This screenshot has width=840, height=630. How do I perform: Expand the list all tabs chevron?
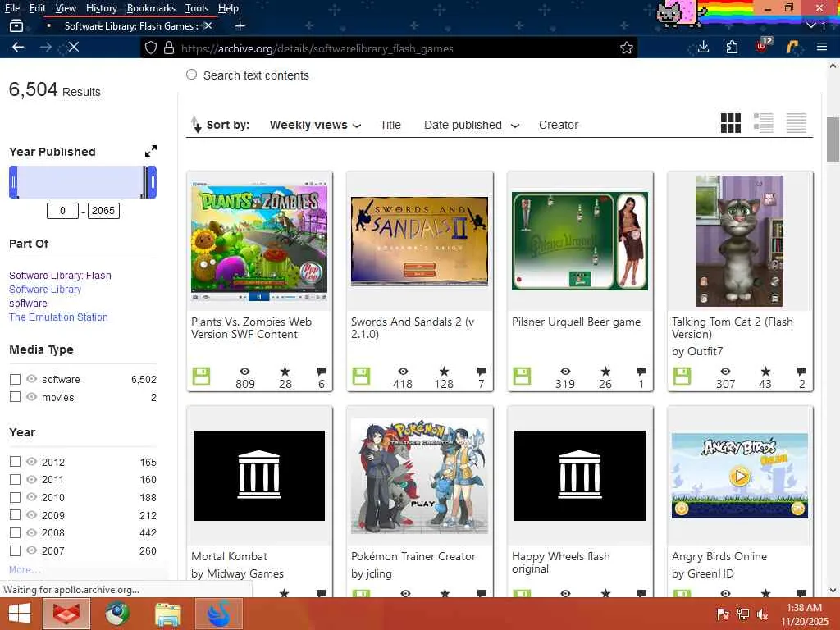point(811,25)
